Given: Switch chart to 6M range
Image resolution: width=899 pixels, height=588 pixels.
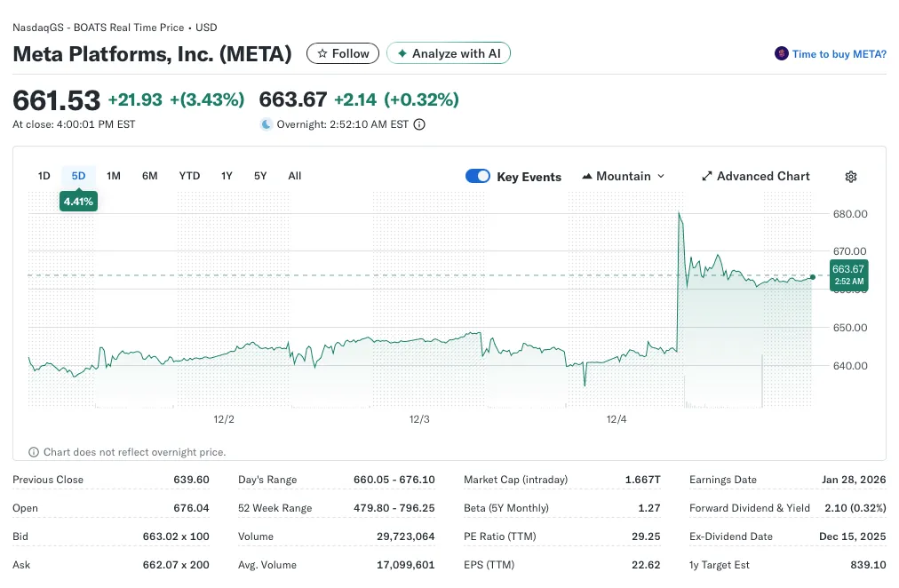Looking at the screenshot, I should [x=149, y=176].
